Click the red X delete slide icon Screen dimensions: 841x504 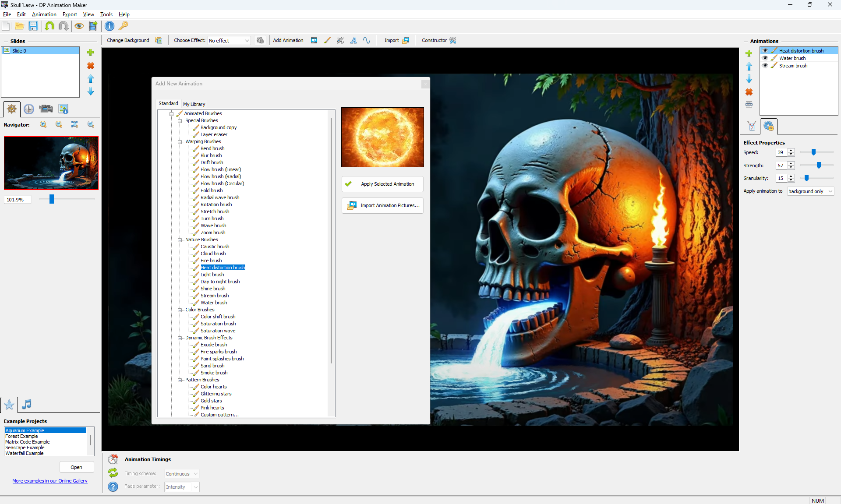[x=91, y=66]
